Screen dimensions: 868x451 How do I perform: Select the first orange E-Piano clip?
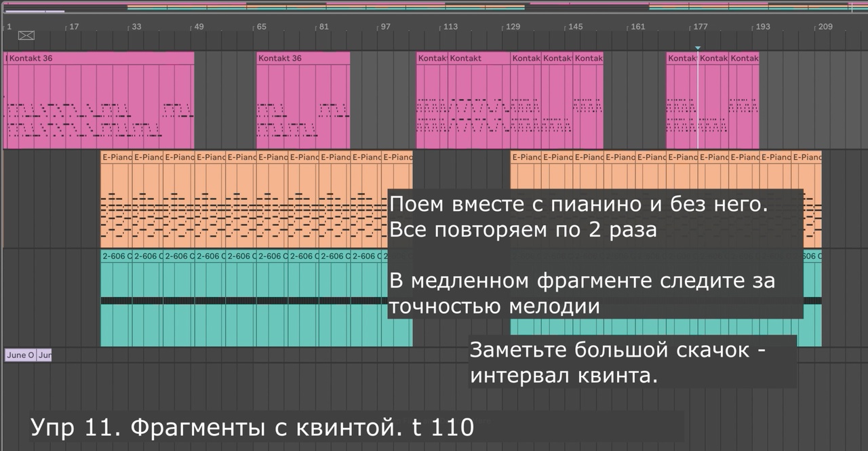tap(116, 199)
